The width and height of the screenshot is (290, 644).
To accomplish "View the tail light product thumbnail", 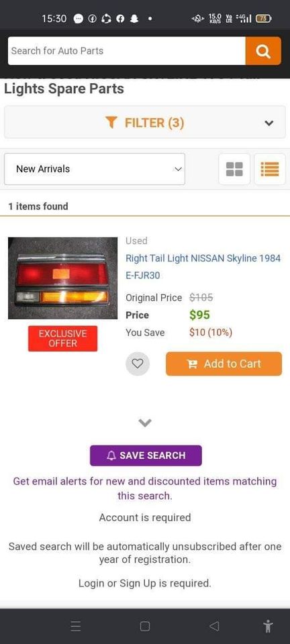I will pos(63,278).
